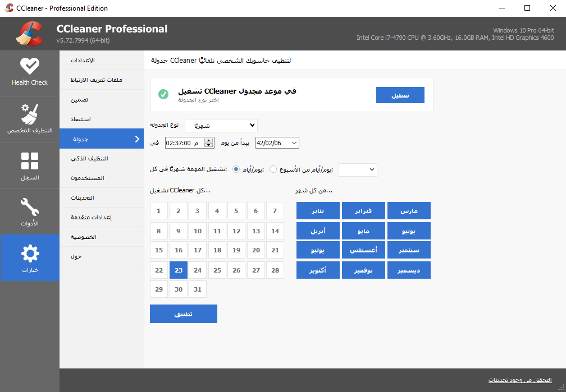Open the empty weekday dropdown

point(358,169)
